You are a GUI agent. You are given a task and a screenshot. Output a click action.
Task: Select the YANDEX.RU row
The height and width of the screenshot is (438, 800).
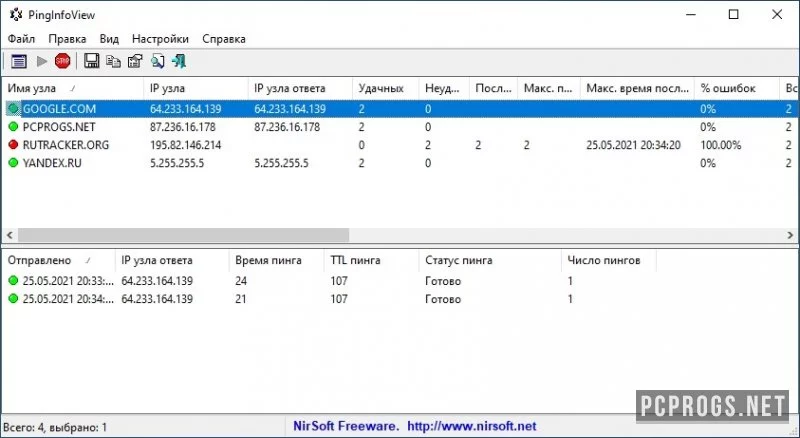tap(400, 163)
